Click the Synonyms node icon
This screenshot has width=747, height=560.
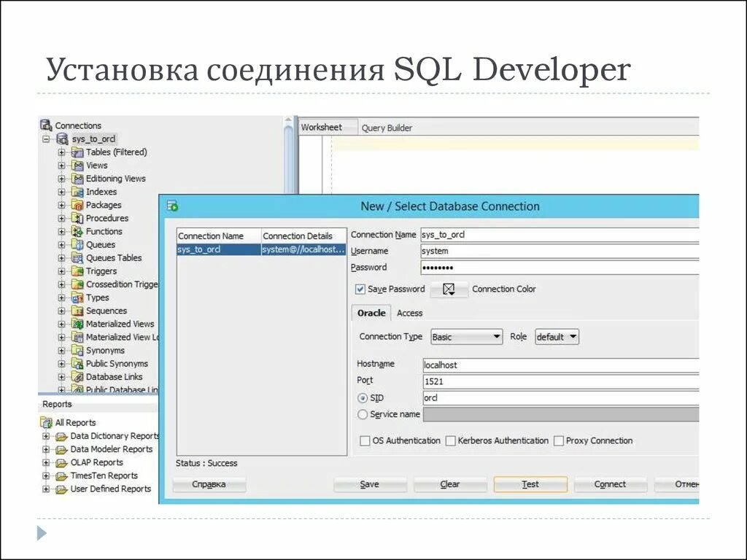(x=77, y=351)
